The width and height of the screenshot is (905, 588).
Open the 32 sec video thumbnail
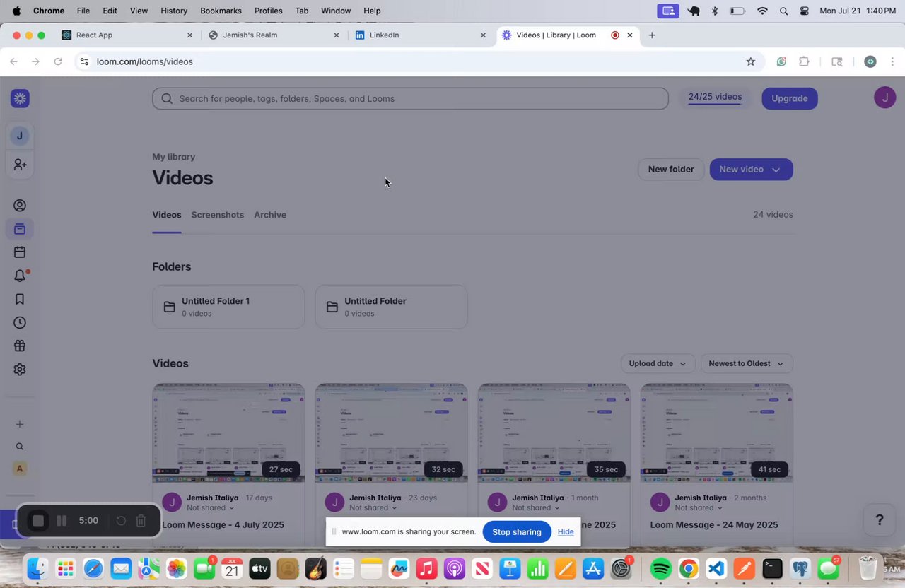click(x=391, y=433)
